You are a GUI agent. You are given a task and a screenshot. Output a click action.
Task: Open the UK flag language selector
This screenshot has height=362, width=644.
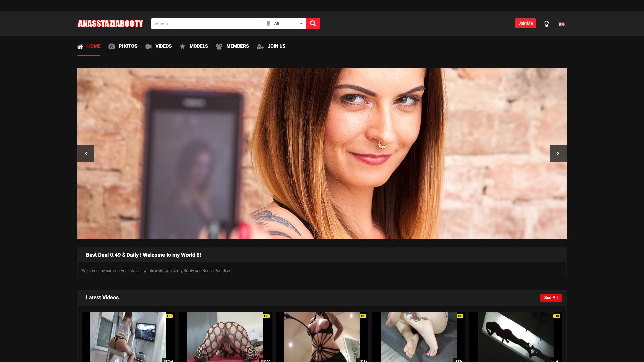561,24
